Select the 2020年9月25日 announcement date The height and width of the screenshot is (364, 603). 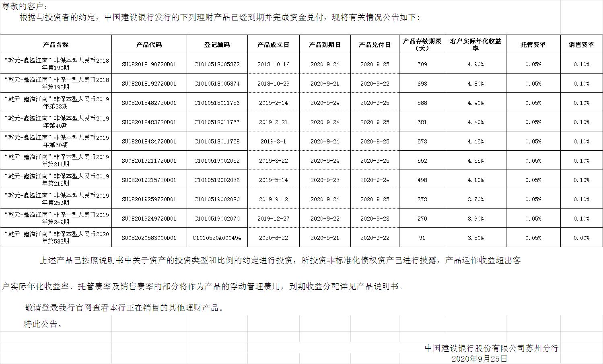[x=480, y=359]
